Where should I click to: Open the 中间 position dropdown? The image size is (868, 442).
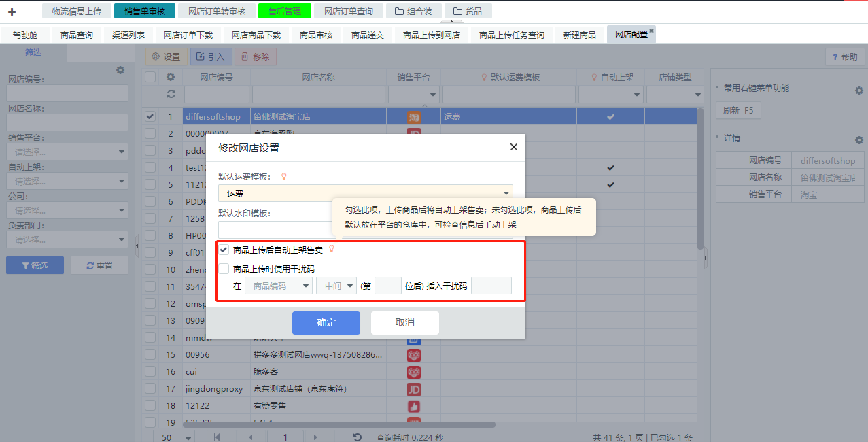click(x=336, y=286)
